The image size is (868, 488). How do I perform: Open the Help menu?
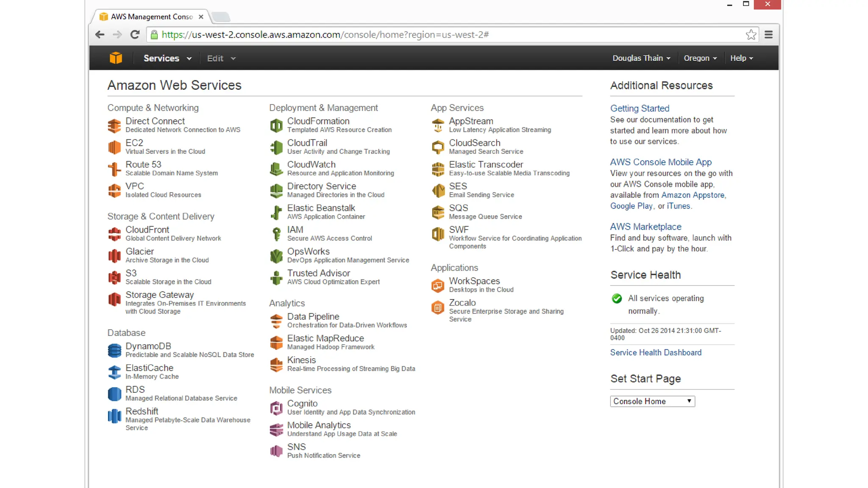(x=741, y=58)
